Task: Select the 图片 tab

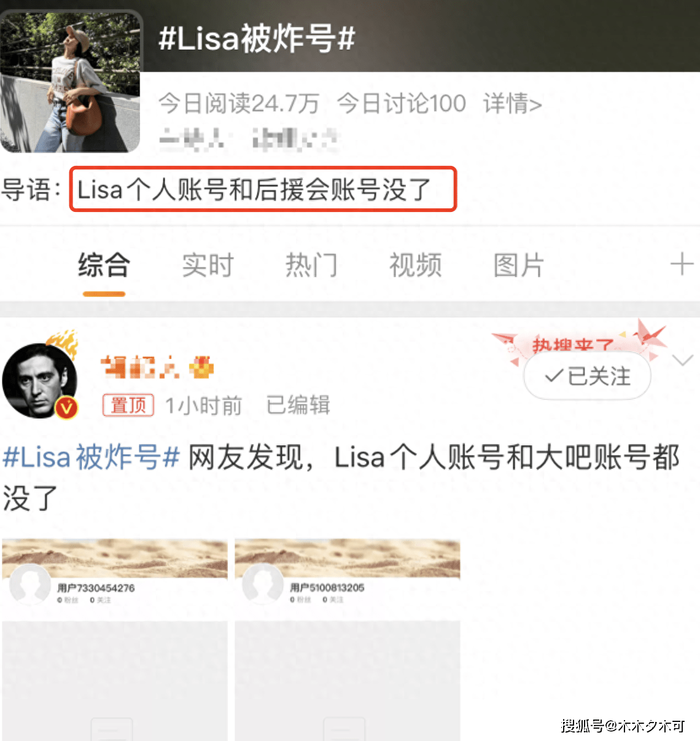Action: pos(519,265)
